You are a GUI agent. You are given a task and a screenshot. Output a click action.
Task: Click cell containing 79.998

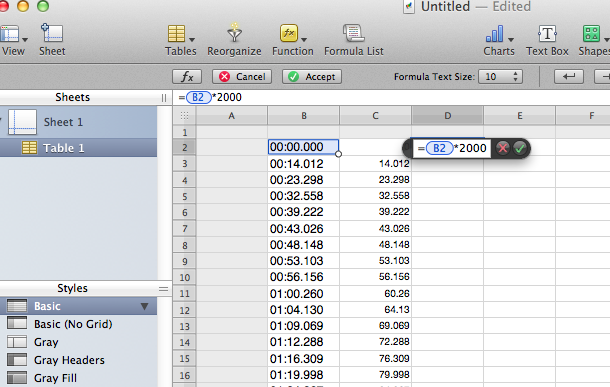coord(375,375)
